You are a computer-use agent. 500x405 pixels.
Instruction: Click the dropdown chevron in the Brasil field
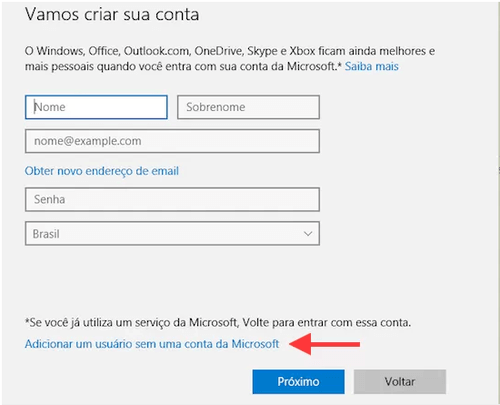tap(308, 234)
